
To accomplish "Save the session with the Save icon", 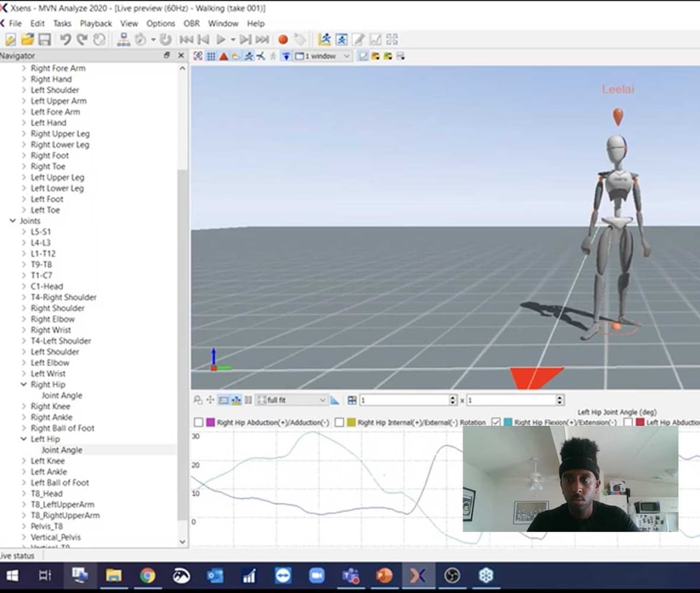I will tap(44, 39).
